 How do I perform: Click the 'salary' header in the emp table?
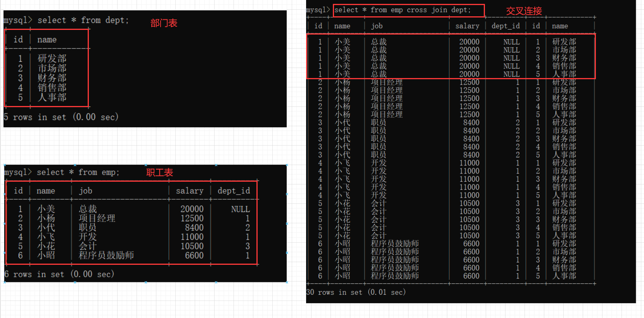click(190, 191)
